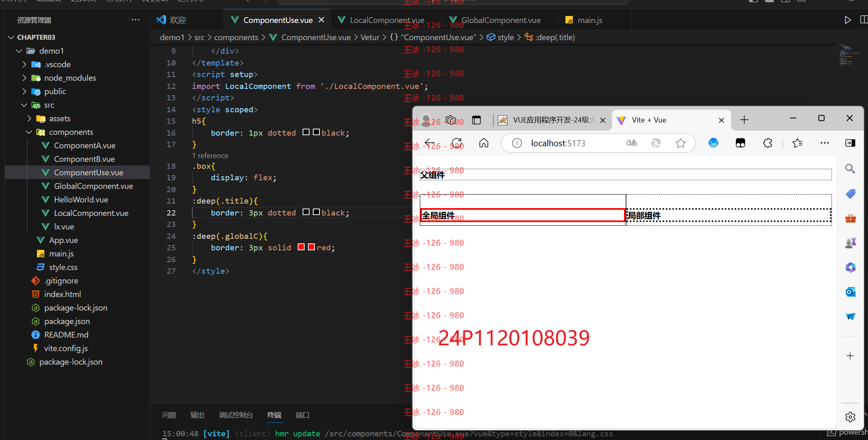Open the favorites list icon in browser toolbar
868x440 pixels.
(797, 143)
